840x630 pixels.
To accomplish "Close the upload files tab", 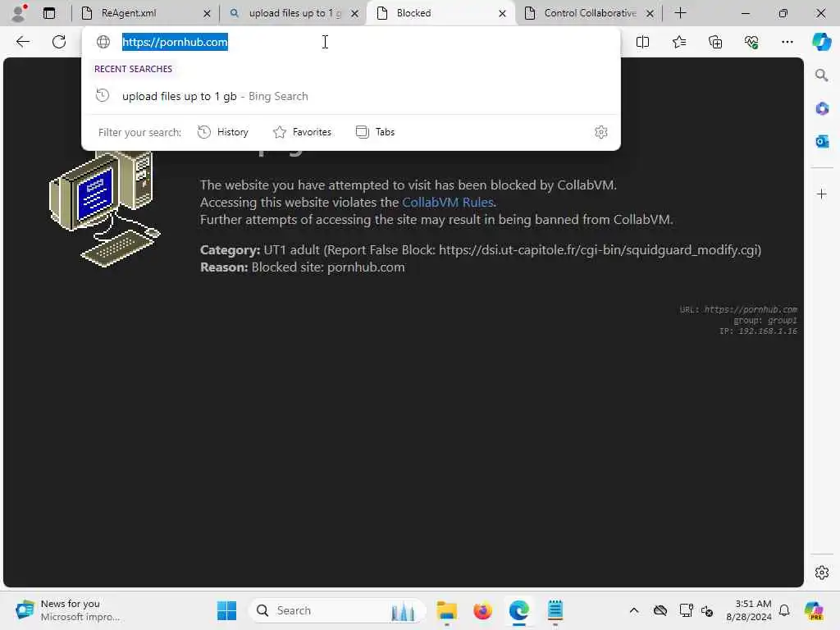I will (354, 13).
